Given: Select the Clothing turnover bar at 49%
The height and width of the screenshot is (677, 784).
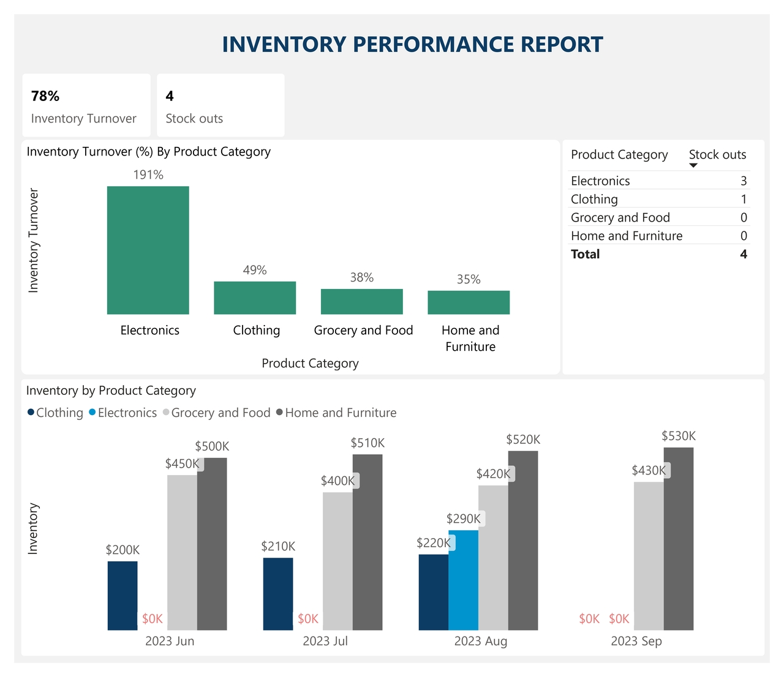Looking at the screenshot, I should tap(255, 297).
